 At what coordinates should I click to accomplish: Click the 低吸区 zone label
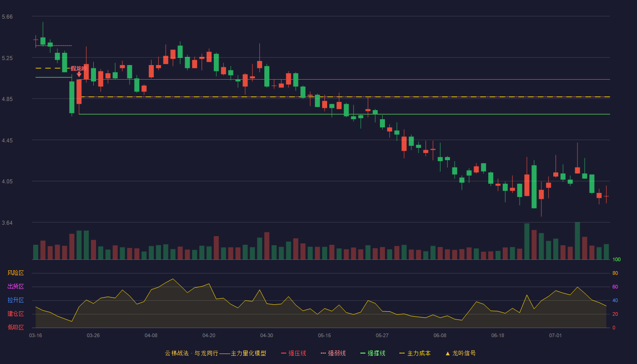tap(15, 328)
